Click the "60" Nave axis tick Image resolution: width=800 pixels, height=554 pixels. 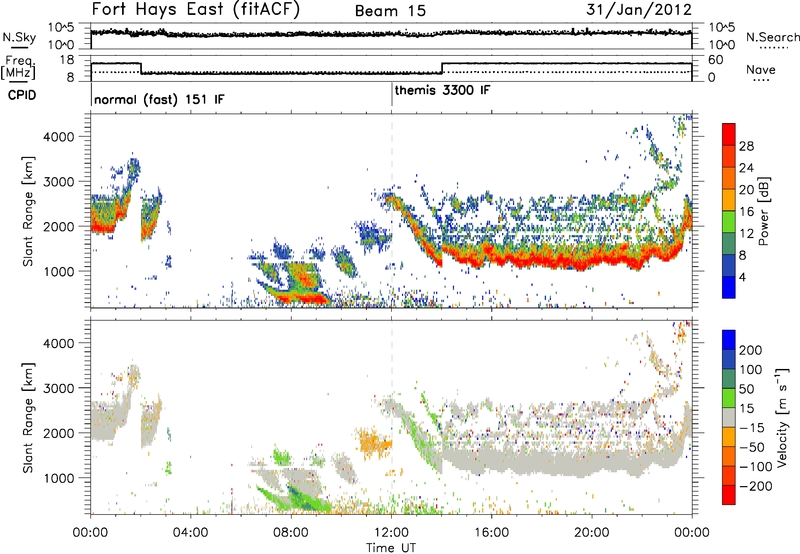716,60
